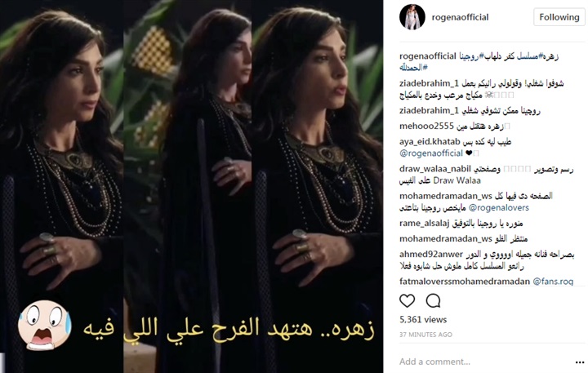The height and width of the screenshot is (373, 588).
Task: Like the post with the heart icon
Action: [x=407, y=300]
